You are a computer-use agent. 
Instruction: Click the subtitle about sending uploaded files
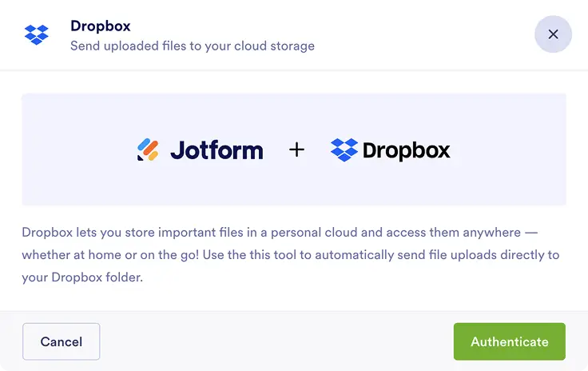pyautogui.click(x=192, y=46)
